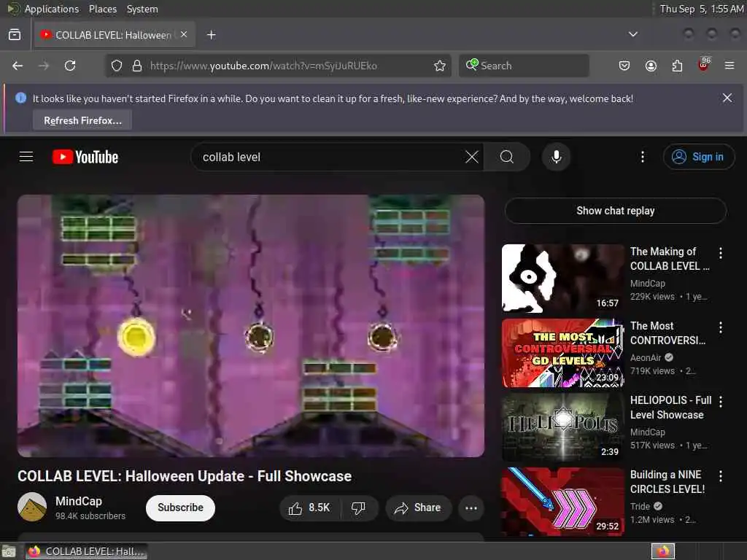Open Firefox application menu
The image size is (747, 560).
pos(729,66)
